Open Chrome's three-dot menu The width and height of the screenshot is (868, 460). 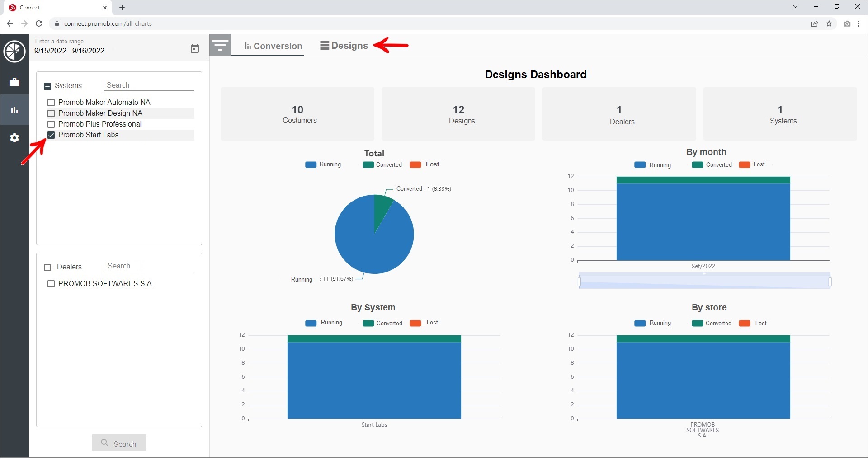pyautogui.click(x=859, y=24)
